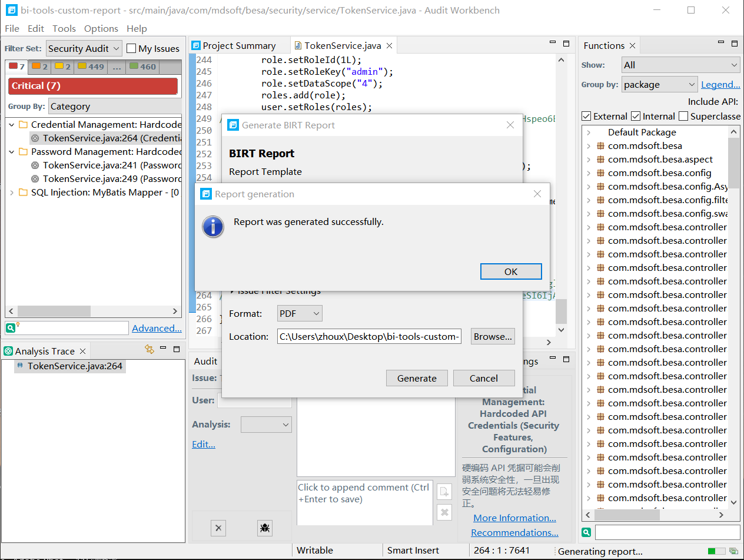Select the 449 issues tab

[x=91, y=67]
